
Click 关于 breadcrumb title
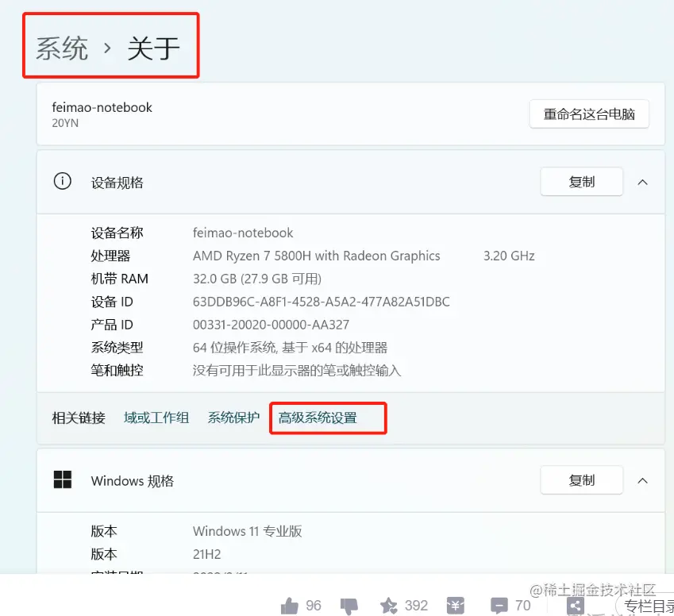point(153,48)
